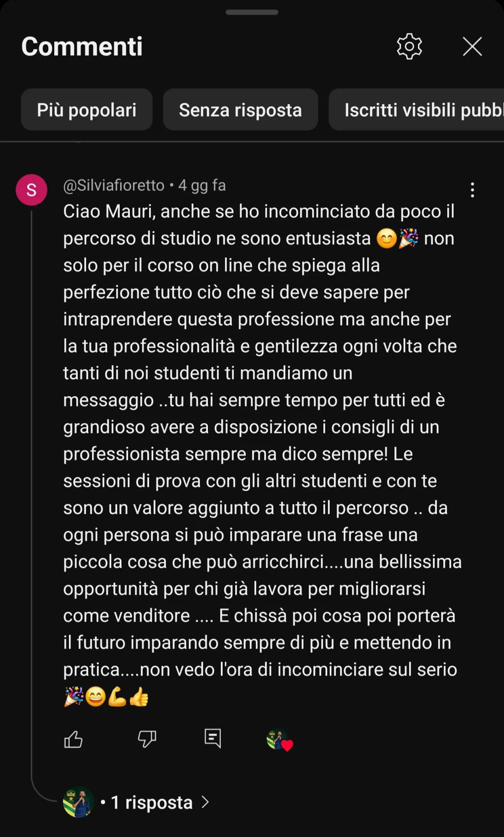Click chevron next to 1 risposta
The width and height of the screenshot is (504, 837).
pyautogui.click(x=205, y=802)
